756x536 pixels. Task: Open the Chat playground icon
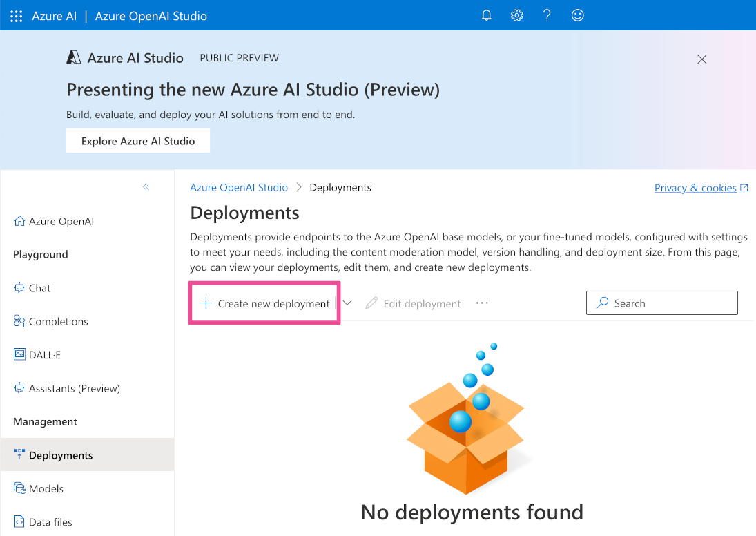[20, 288]
